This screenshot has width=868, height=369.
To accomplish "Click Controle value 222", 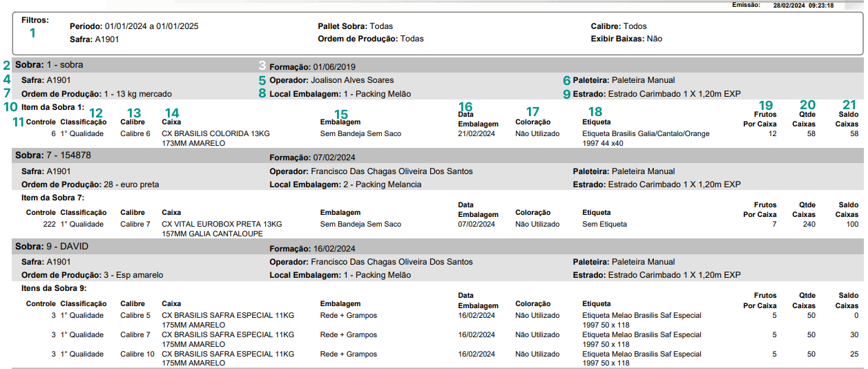I will coord(49,225).
